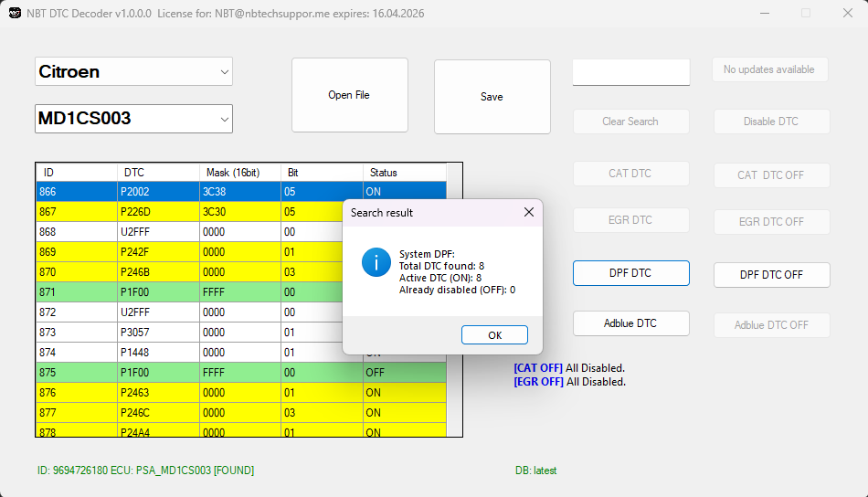Image resolution: width=868 pixels, height=497 pixels.
Task: Select row ID 872 cell
Action: pos(77,312)
